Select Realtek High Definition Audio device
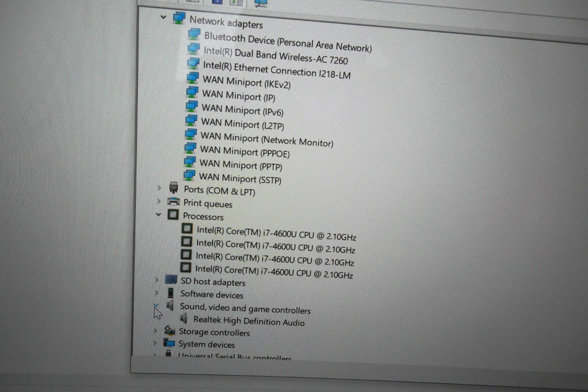Viewport: 588px width, 392px height. point(249,321)
